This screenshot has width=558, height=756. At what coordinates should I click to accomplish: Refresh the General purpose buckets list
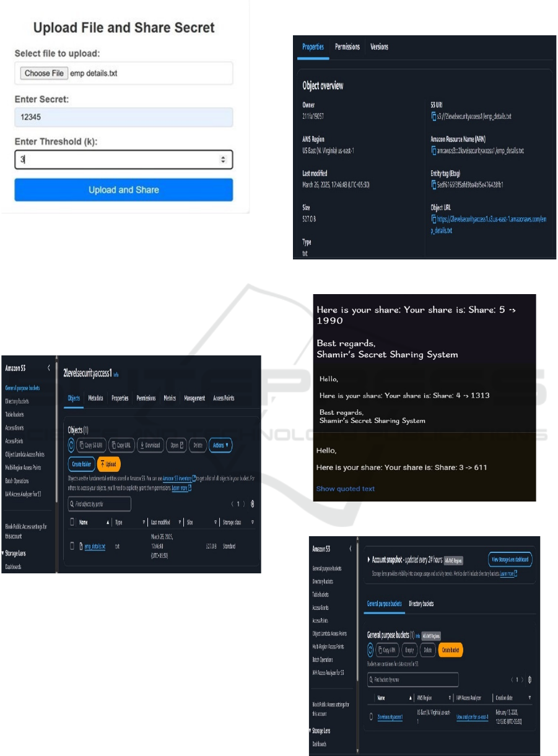370,650
